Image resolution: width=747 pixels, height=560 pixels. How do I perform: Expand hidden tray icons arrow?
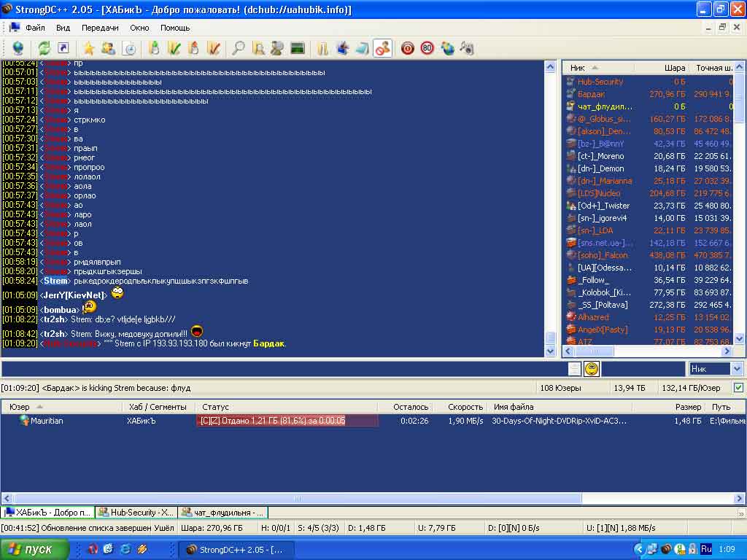[x=639, y=549]
